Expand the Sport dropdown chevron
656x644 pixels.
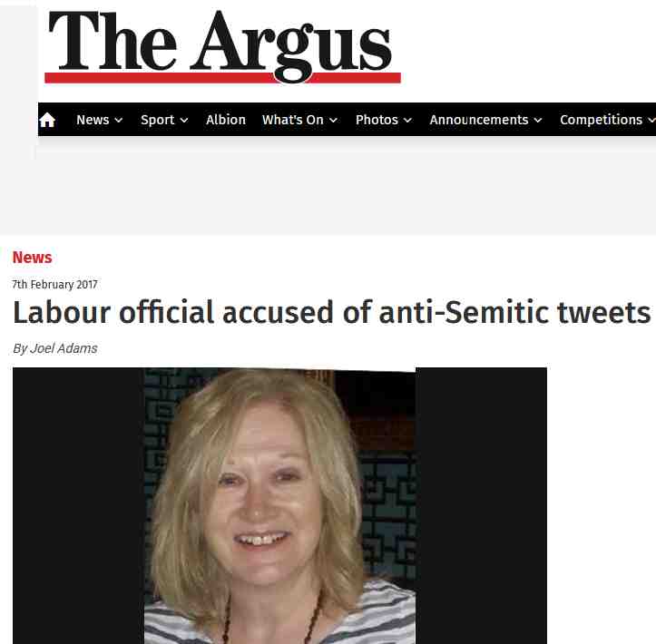coord(184,121)
